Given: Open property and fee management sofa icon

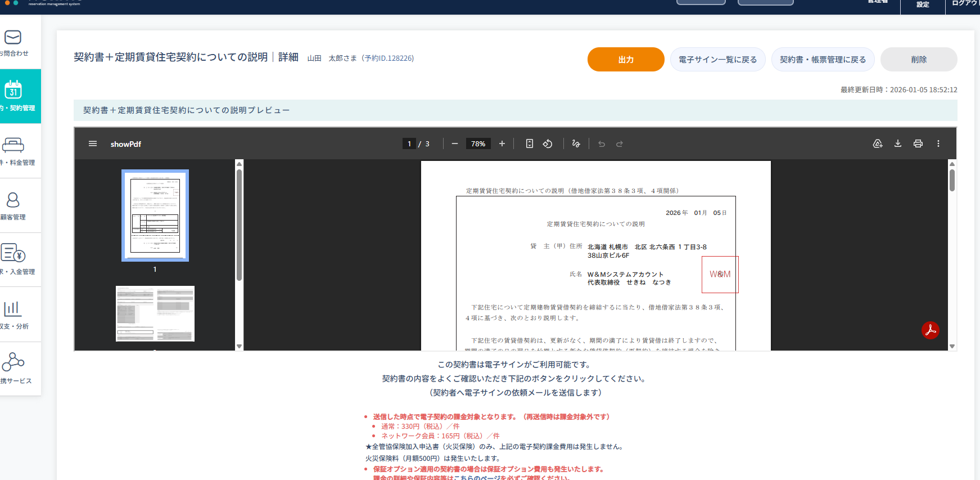Looking at the screenshot, I should pos(13,145).
